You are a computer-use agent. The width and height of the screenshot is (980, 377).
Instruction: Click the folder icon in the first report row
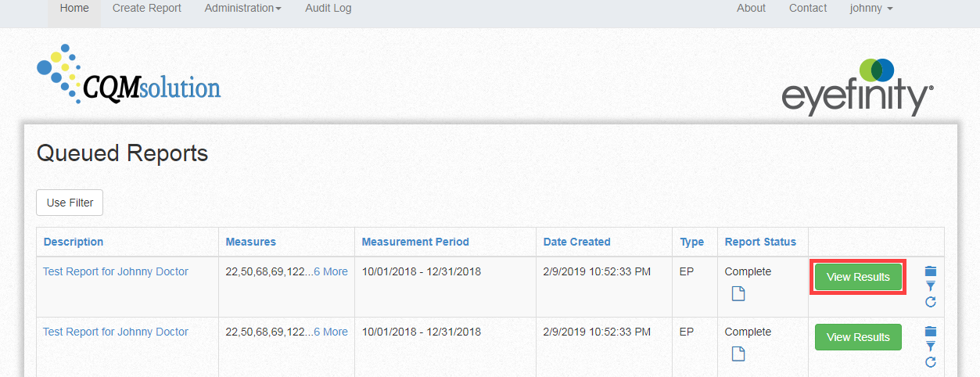tap(930, 271)
